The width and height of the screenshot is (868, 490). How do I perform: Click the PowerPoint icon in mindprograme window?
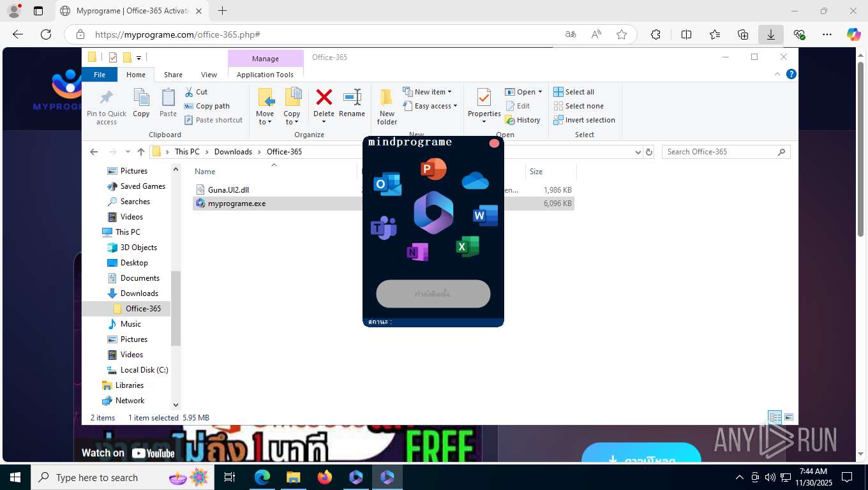coord(433,169)
